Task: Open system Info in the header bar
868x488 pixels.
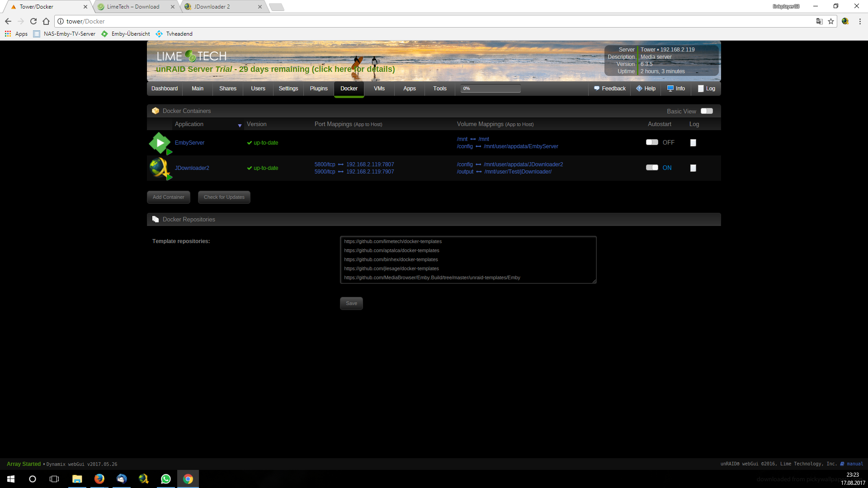Action: click(x=676, y=89)
